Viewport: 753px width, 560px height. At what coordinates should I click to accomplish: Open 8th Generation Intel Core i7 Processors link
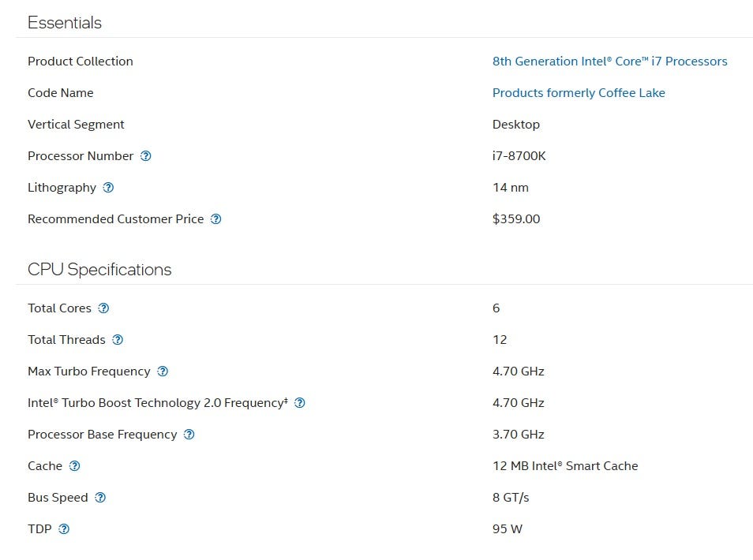pos(609,62)
